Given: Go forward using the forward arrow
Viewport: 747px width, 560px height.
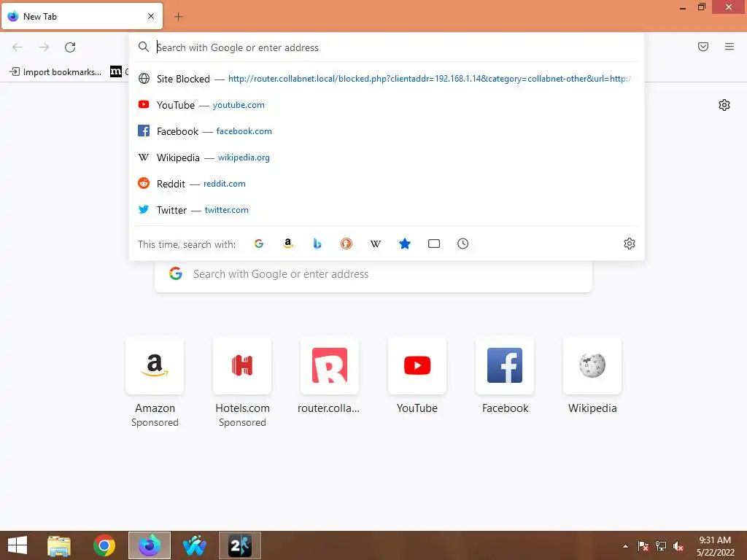Looking at the screenshot, I should (x=44, y=47).
